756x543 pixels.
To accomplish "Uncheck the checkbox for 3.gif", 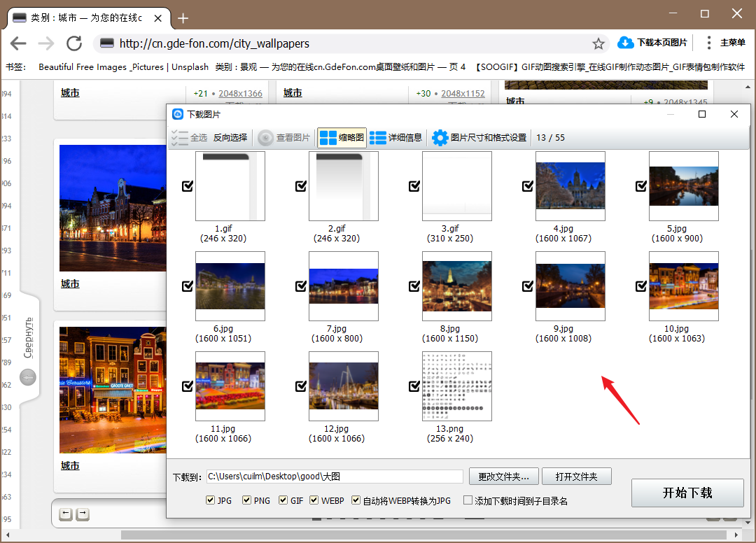I will 414,186.
